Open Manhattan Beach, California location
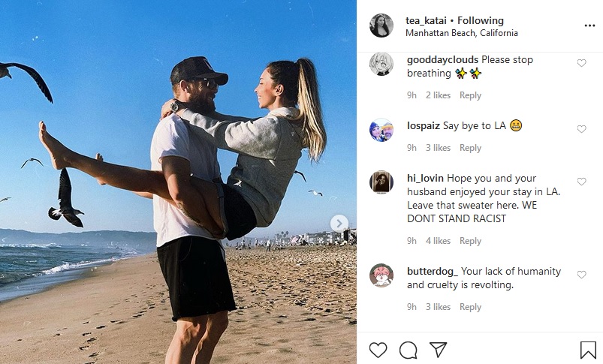603x364 pixels. pyautogui.click(x=461, y=33)
